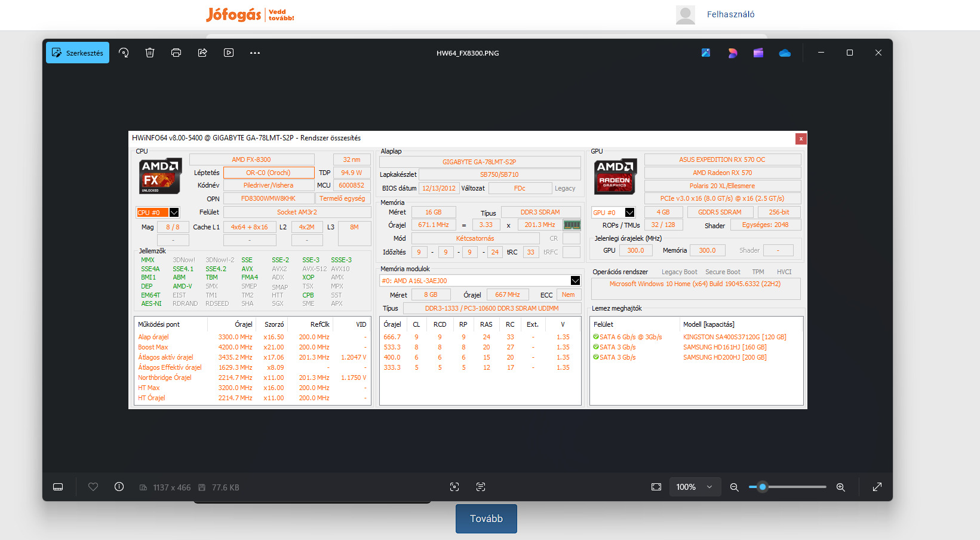Click the AMD FX-8300 CPU name
Screen dimensions: 980x540
251,159
